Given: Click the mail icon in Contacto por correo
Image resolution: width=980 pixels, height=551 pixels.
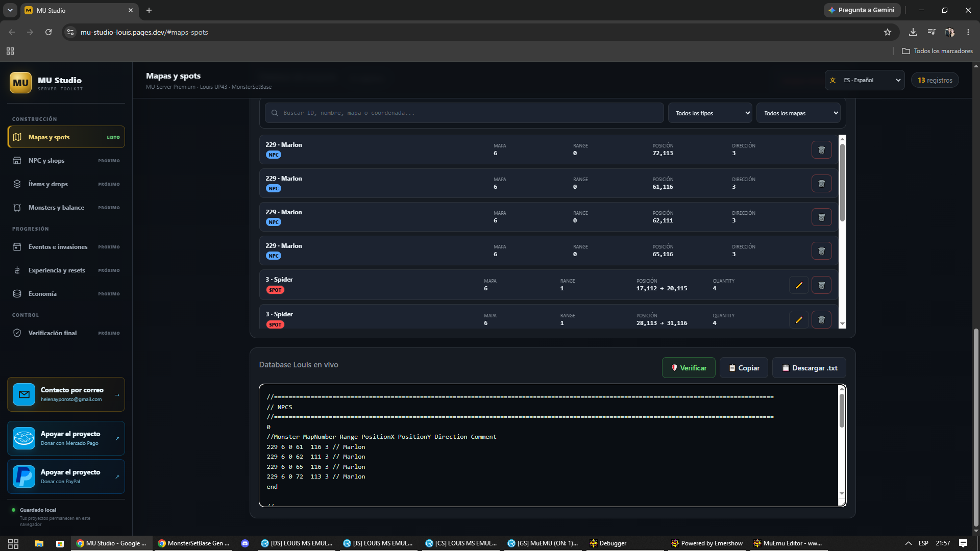Looking at the screenshot, I should click(24, 394).
